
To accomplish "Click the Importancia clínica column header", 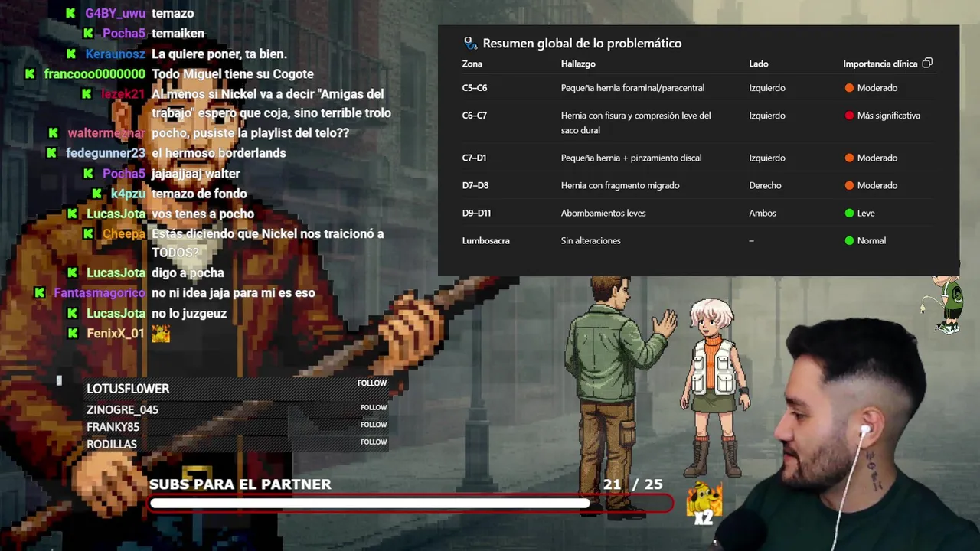I will pos(880,64).
